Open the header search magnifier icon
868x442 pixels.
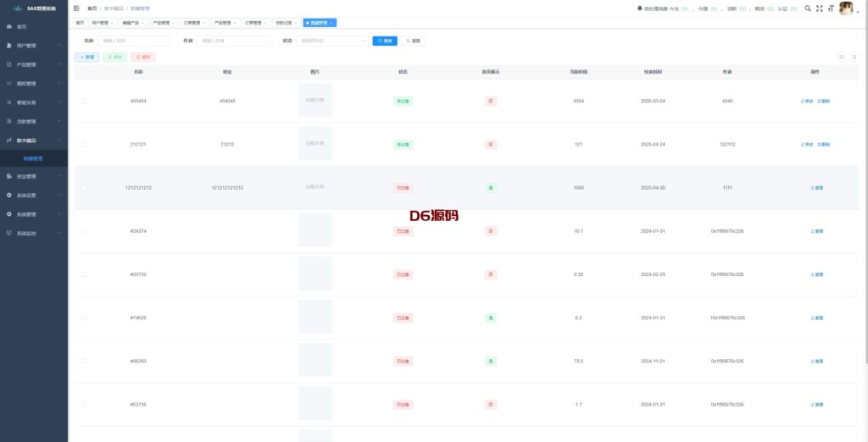click(808, 8)
